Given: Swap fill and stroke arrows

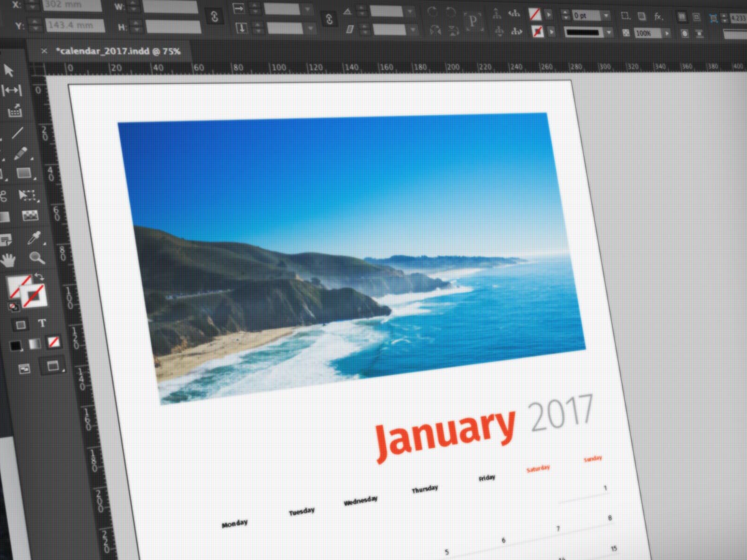Looking at the screenshot, I should pyautogui.click(x=40, y=277).
